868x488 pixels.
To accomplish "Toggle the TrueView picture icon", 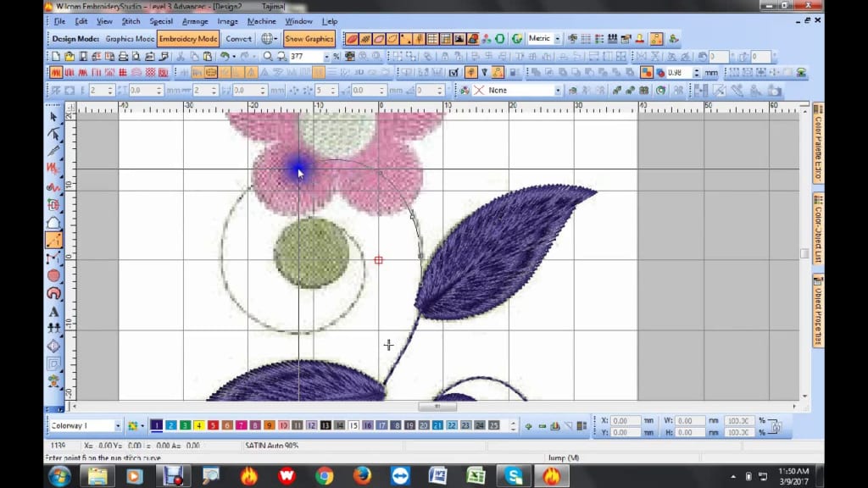I will point(459,39).
